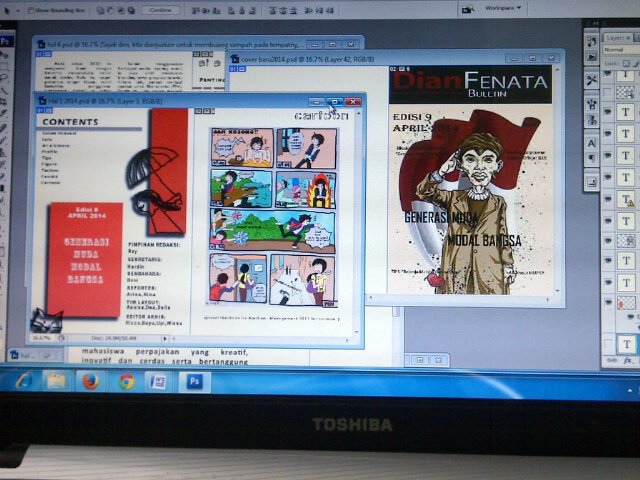Enable the Show Bounding Box checkbox
Image resolution: width=640 pixels, height=480 pixels.
tap(30, 10)
